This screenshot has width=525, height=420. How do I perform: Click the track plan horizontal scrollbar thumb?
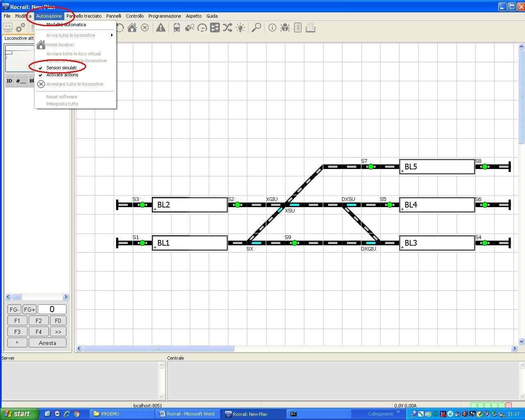pyautogui.click(x=158, y=349)
